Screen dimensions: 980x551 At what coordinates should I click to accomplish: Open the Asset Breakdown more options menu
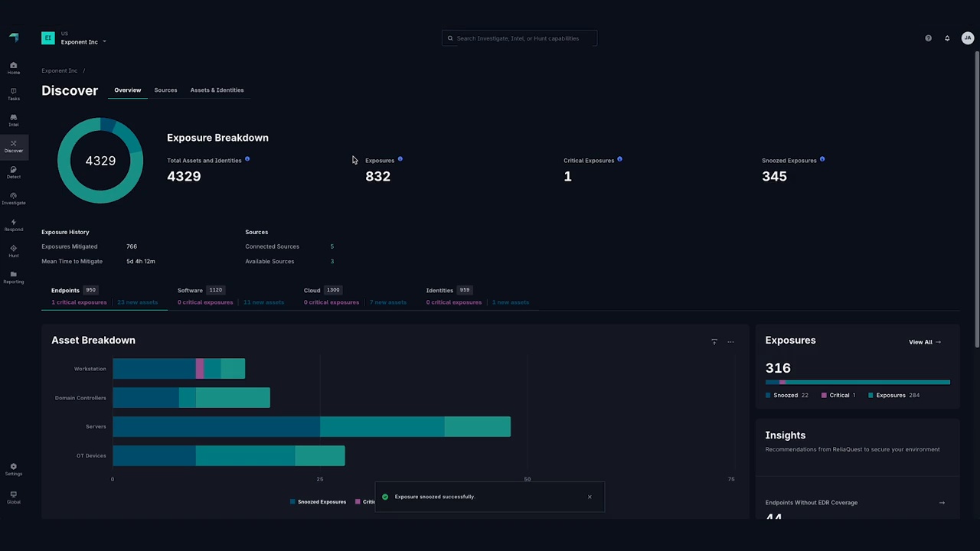[730, 342]
